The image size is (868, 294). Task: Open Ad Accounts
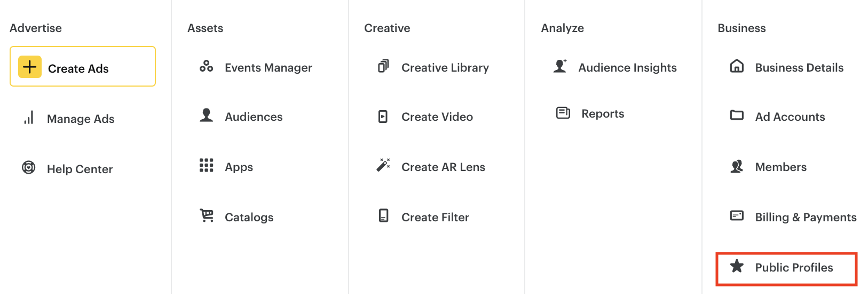(790, 117)
